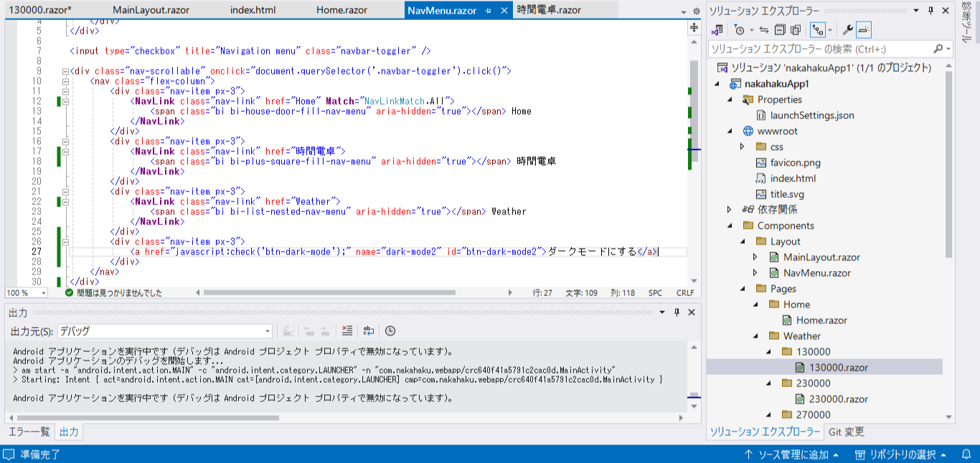Open the エラー一覧 tab
The width and height of the screenshot is (980, 463).
click(x=29, y=431)
